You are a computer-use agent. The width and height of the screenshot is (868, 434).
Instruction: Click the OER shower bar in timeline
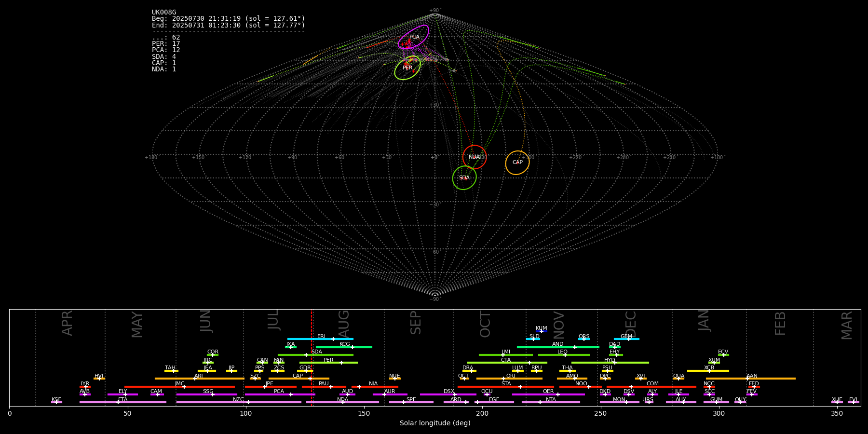[x=548, y=394]
